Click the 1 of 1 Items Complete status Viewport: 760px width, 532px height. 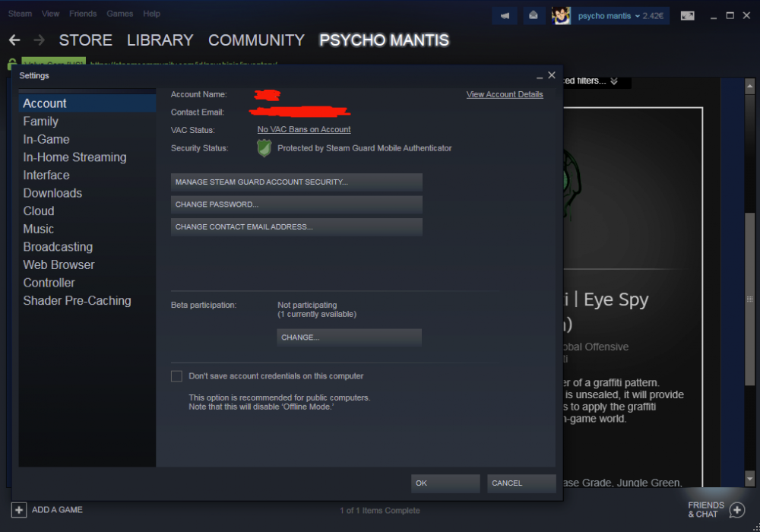380,510
